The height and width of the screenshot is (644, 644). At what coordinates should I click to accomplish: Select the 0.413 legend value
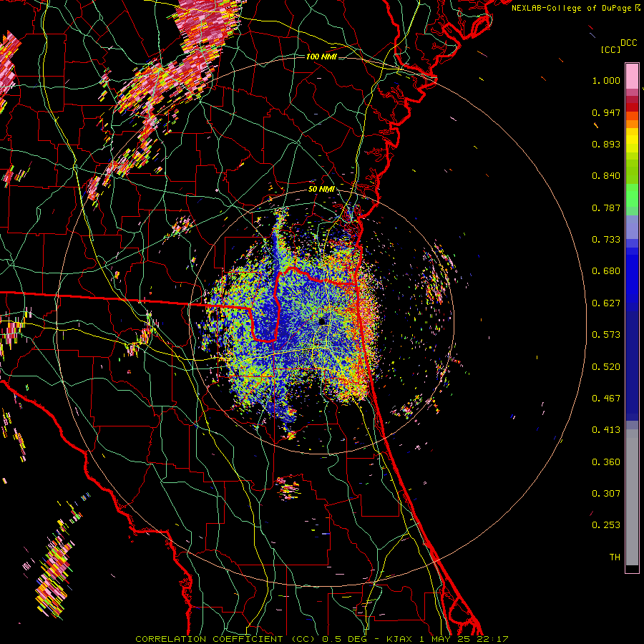[x=606, y=430]
